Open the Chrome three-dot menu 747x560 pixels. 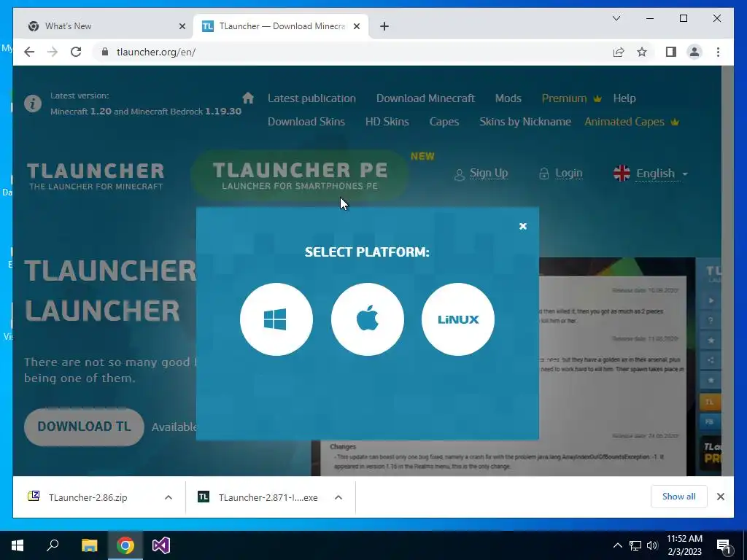[x=718, y=52]
